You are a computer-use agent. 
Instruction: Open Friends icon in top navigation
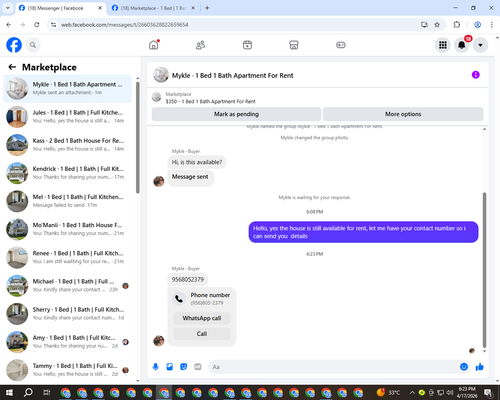(200, 45)
